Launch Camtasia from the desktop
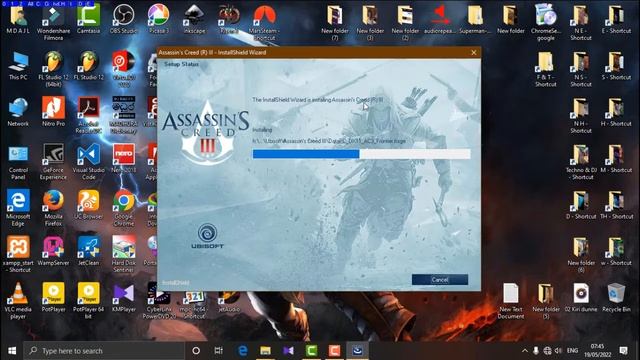Image resolution: width=640 pixels, height=360 pixels. coord(89,20)
